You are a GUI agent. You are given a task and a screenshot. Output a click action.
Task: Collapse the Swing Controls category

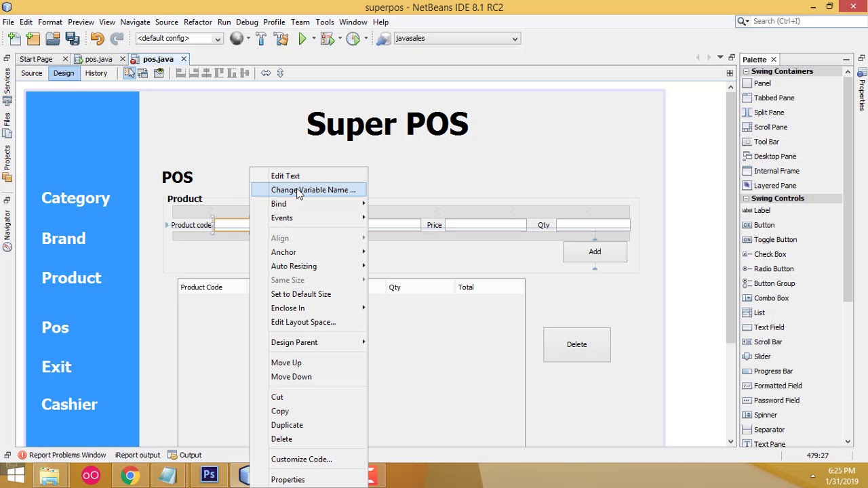pyautogui.click(x=746, y=199)
